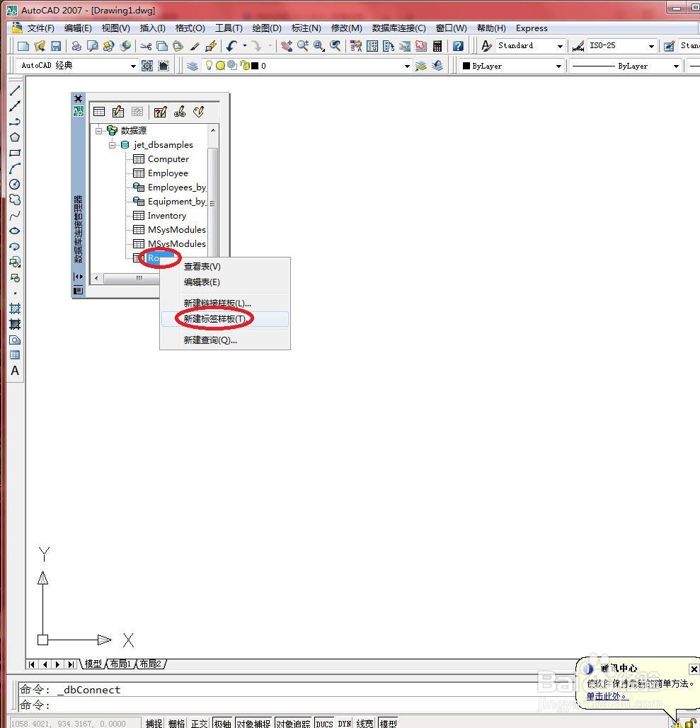Activate the Pan realtime tool

point(287,45)
